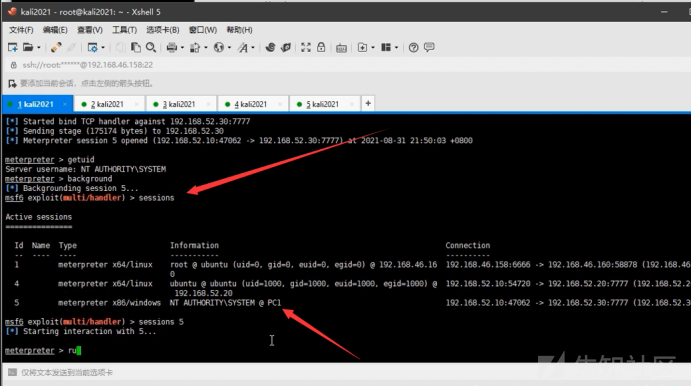This screenshot has height=386, width=692.
Task: Close the 2 kali2021 tab
Action: click(x=137, y=104)
